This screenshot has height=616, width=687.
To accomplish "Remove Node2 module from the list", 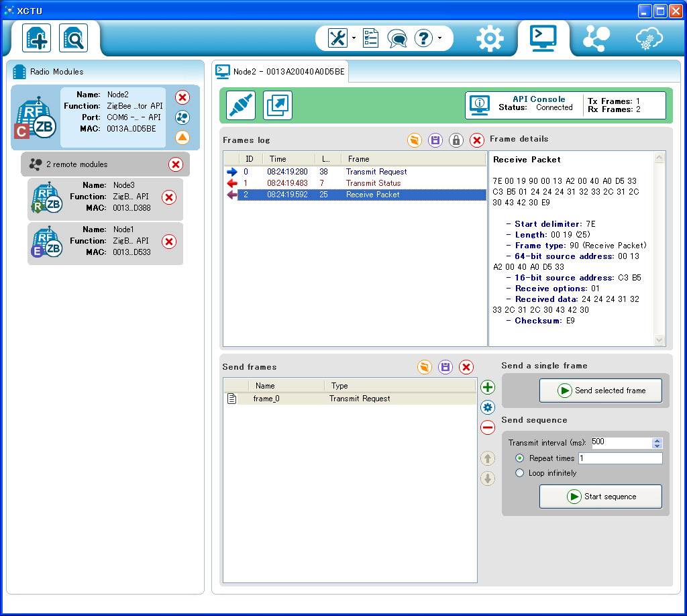I will pos(182,97).
